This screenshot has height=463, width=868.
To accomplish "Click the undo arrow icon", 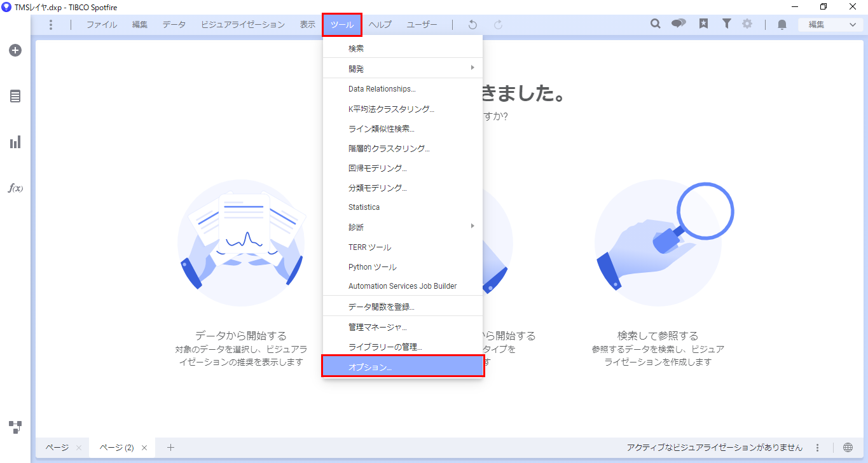I will tap(472, 25).
